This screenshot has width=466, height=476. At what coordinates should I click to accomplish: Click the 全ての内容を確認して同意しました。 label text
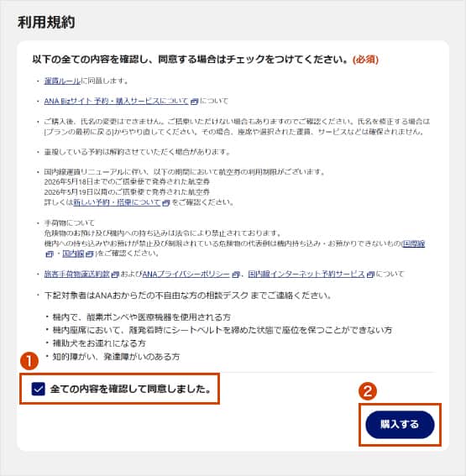[131, 389]
